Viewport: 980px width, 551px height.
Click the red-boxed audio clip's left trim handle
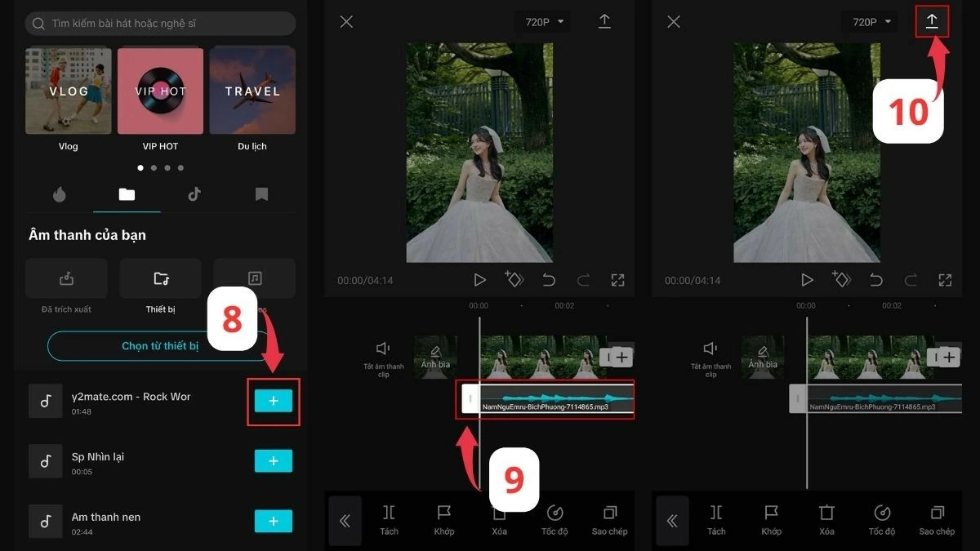point(470,399)
